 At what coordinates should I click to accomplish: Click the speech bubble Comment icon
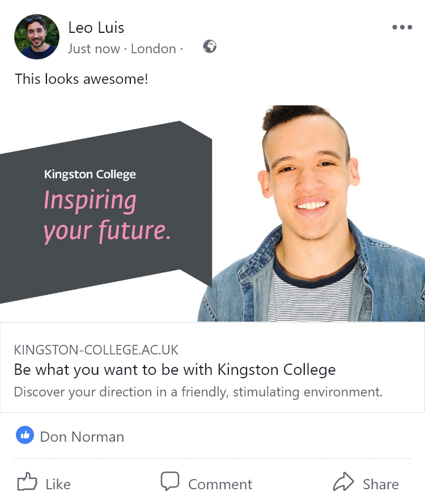[170, 482]
